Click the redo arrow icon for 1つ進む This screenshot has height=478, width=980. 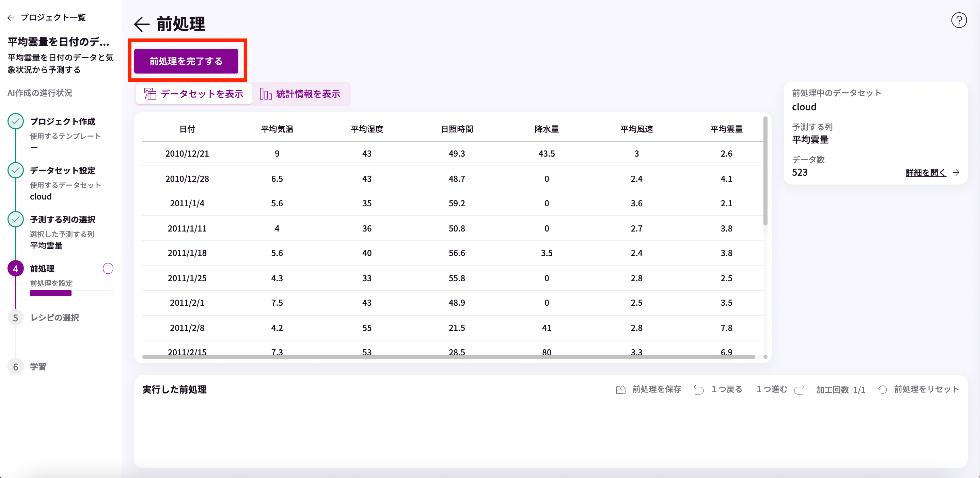coord(799,389)
